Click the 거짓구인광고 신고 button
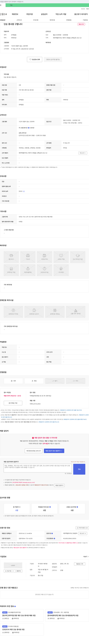This screenshot has width=89, height=644. [82, 528]
